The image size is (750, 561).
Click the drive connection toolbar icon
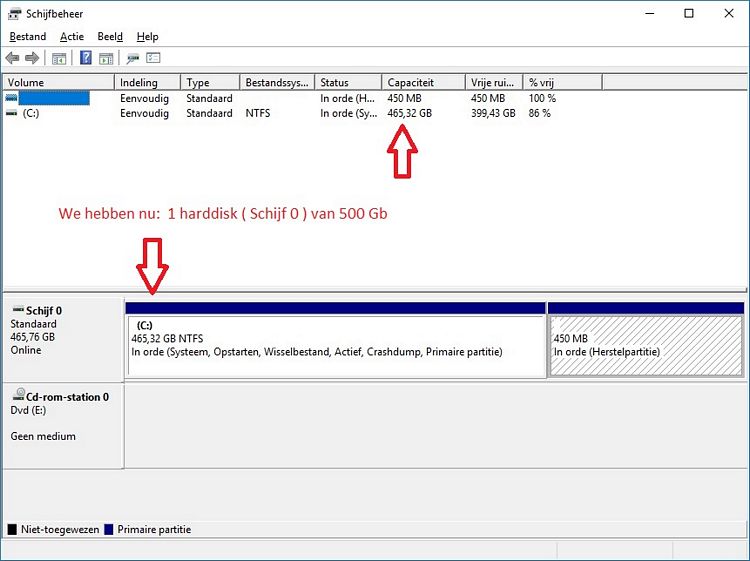click(x=132, y=58)
